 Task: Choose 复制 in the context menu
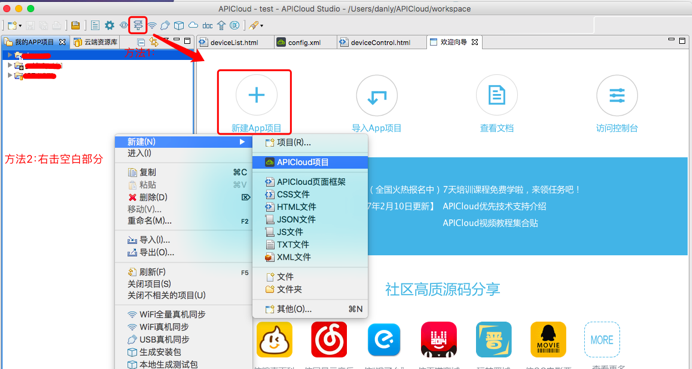tap(184, 172)
